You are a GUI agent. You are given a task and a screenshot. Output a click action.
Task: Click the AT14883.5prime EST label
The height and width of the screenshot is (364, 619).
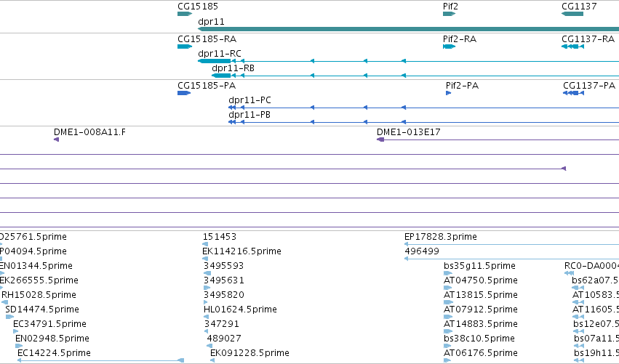pyautogui.click(x=481, y=324)
